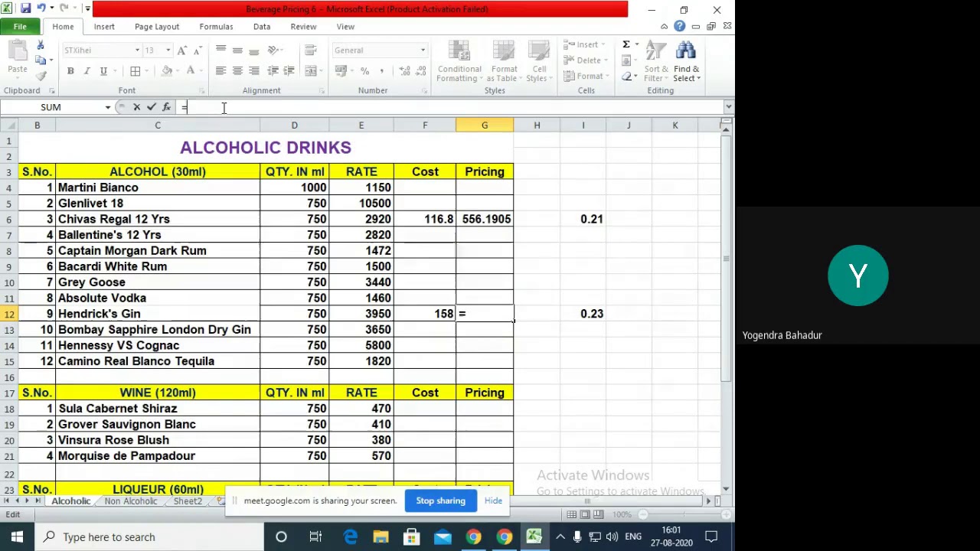Open Sort & Filter menu
This screenshot has width=980, height=551.
click(x=655, y=61)
